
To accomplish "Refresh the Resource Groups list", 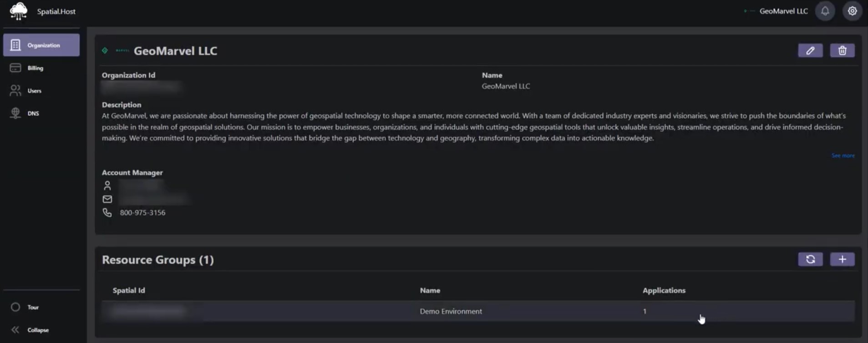I will point(810,259).
